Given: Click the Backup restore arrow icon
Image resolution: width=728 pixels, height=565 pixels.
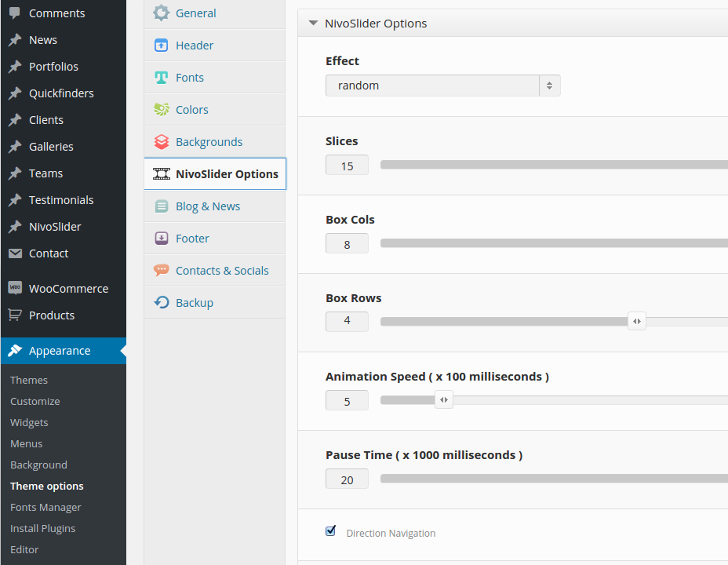Looking at the screenshot, I should 162,303.
